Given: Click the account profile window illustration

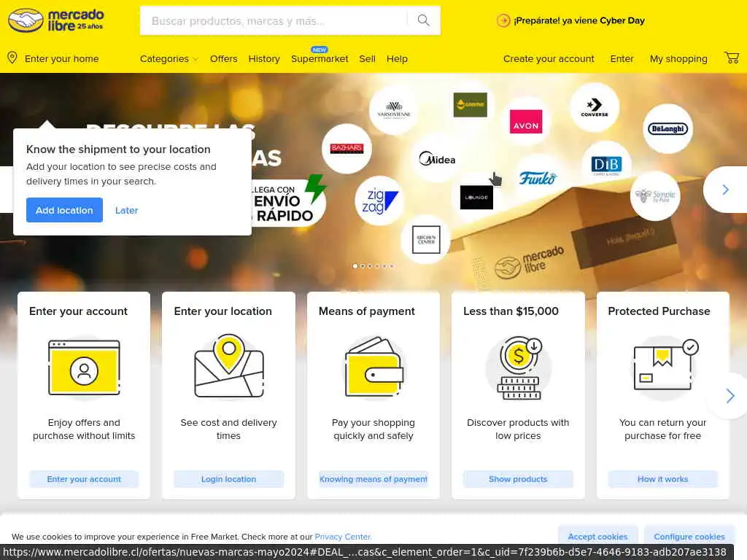Looking at the screenshot, I should coord(85,367).
